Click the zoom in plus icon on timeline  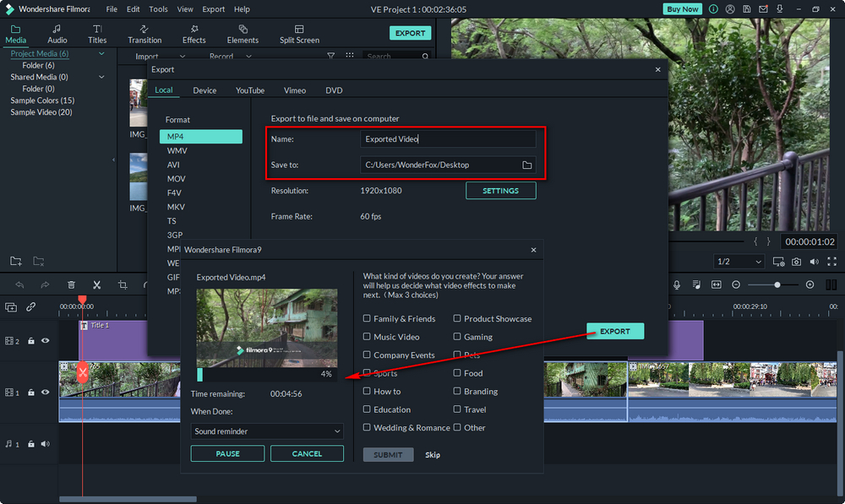pos(810,285)
